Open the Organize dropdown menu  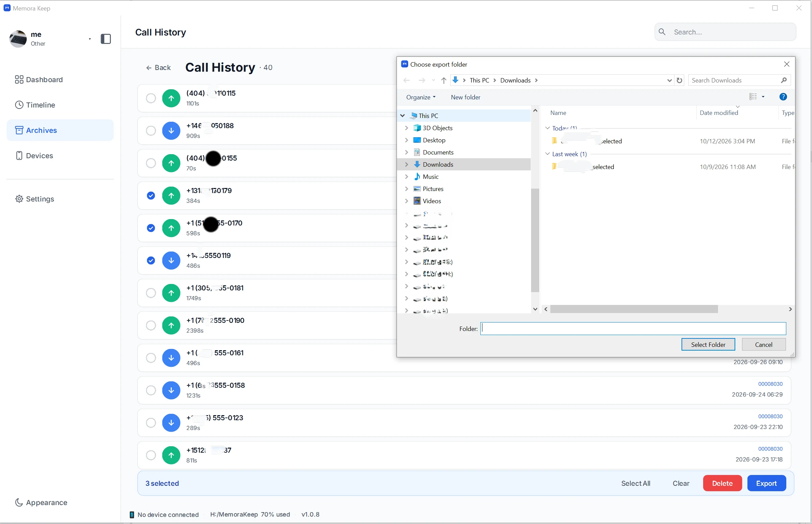pos(421,97)
